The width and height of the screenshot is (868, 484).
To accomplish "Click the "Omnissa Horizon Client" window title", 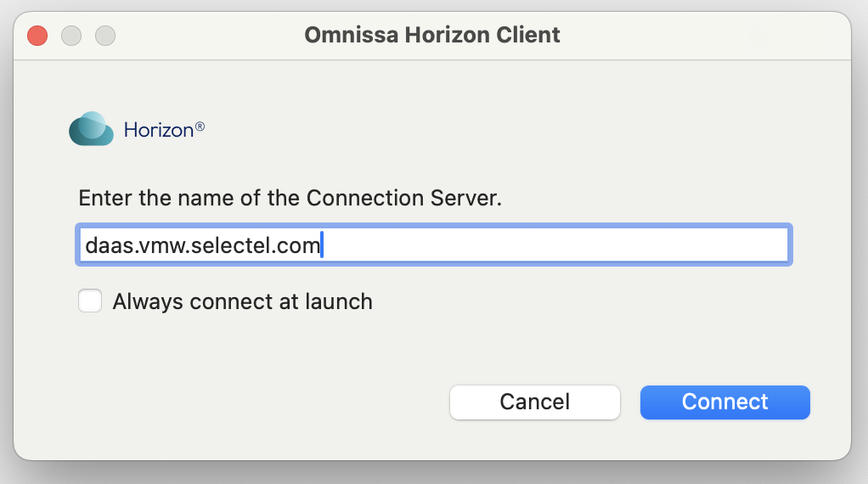I will click(431, 36).
